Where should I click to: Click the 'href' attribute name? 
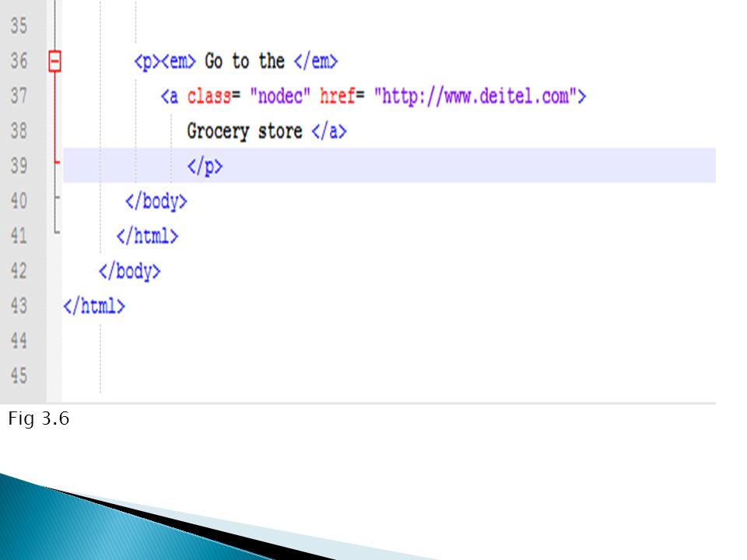[337, 96]
